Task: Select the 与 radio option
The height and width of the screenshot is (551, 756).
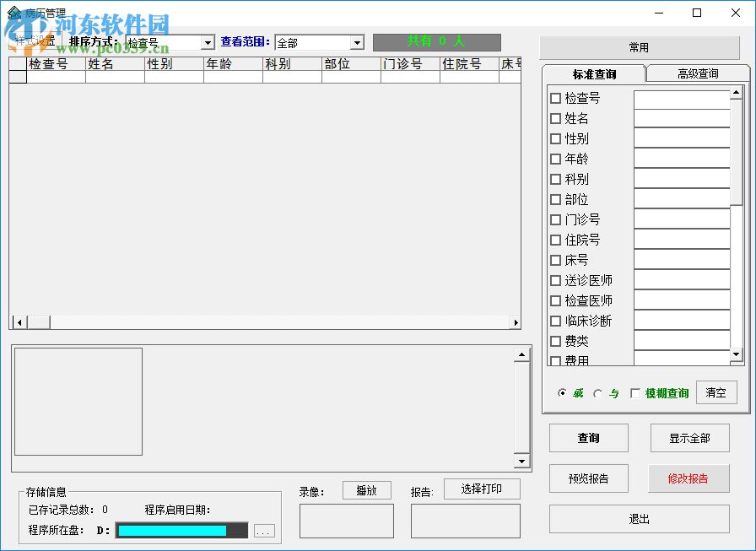Action: pos(598,393)
